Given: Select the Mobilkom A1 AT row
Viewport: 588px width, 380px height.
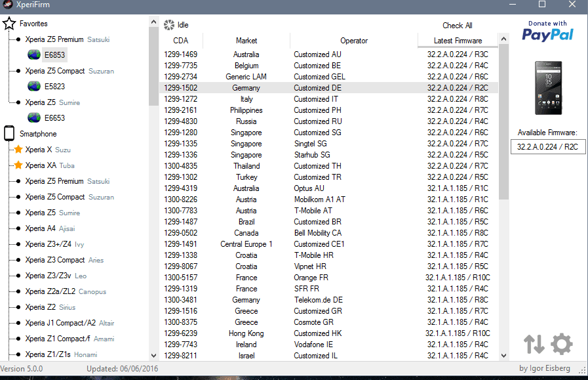Looking at the screenshot, I should pyautogui.click(x=329, y=200).
